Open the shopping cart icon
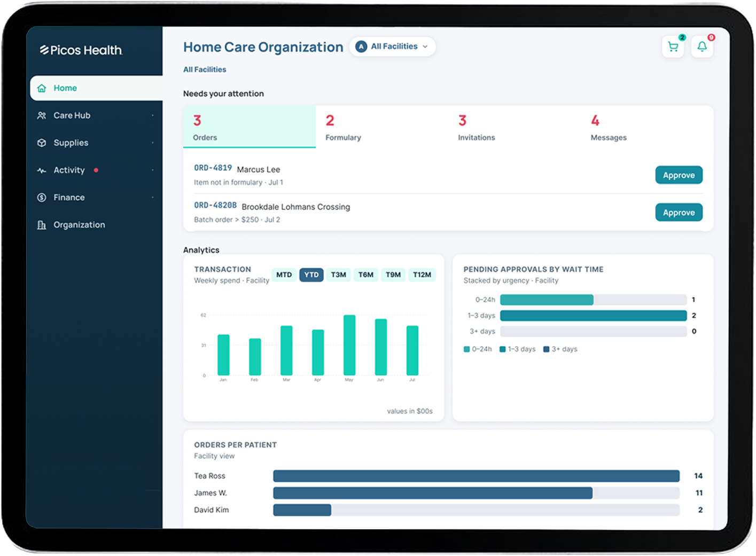The height and width of the screenshot is (556, 756). [673, 46]
